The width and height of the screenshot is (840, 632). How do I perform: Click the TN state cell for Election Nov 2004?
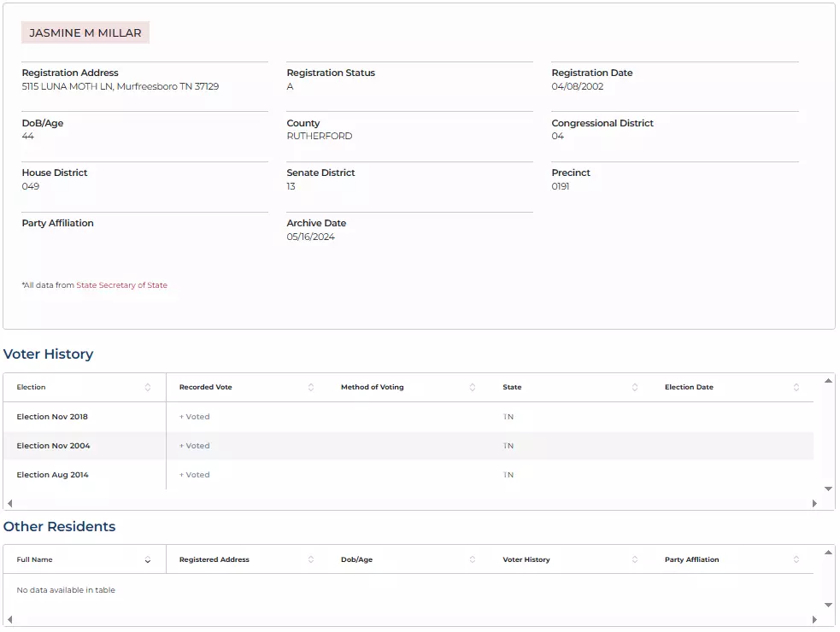(508, 446)
